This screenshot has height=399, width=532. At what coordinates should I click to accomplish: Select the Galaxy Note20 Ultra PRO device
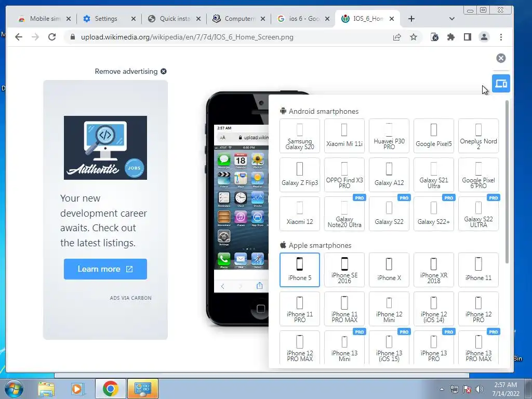(344, 214)
